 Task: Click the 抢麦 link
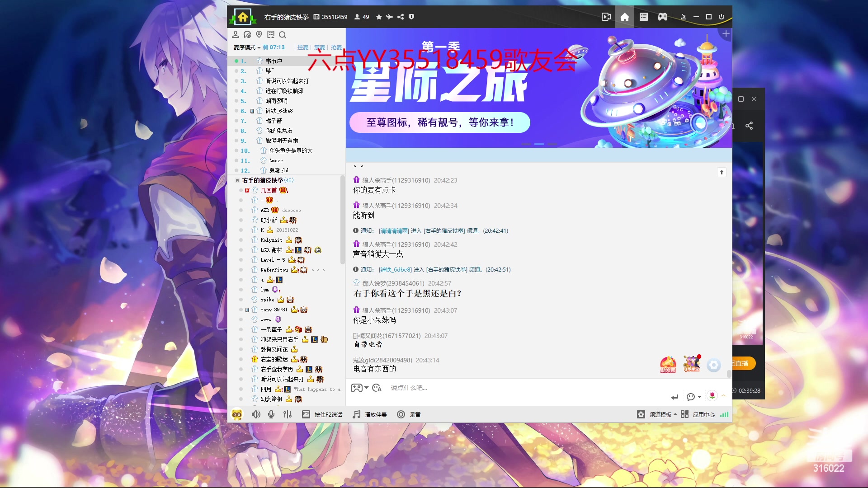click(336, 47)
